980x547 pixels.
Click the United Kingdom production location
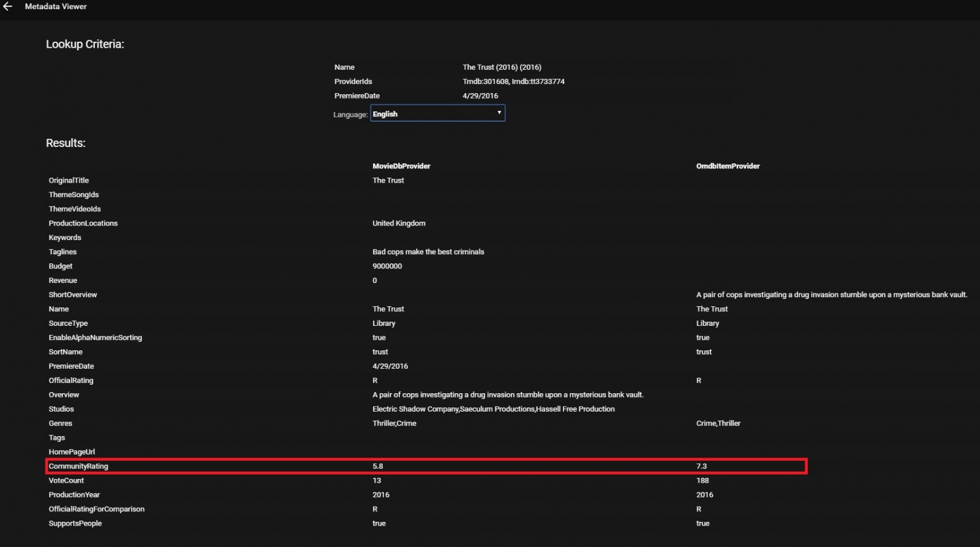click(399, 224)
